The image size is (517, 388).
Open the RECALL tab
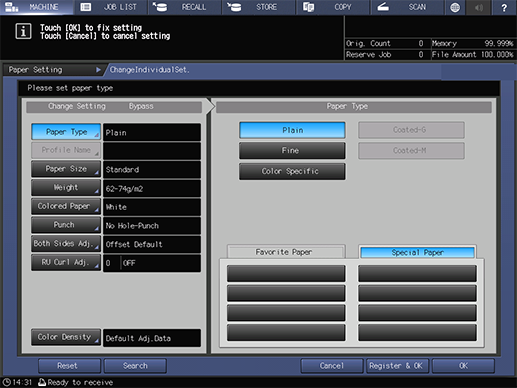[x=185, y=7]
